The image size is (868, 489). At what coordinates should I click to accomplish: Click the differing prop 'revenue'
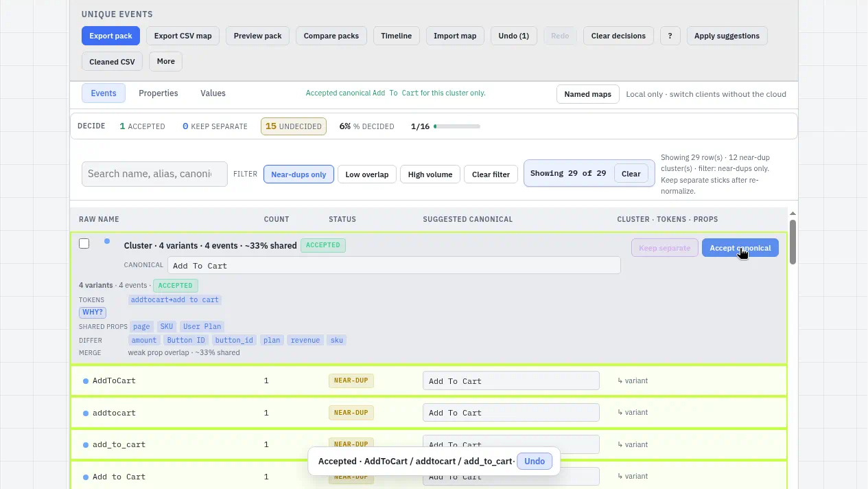pos(305,340)
